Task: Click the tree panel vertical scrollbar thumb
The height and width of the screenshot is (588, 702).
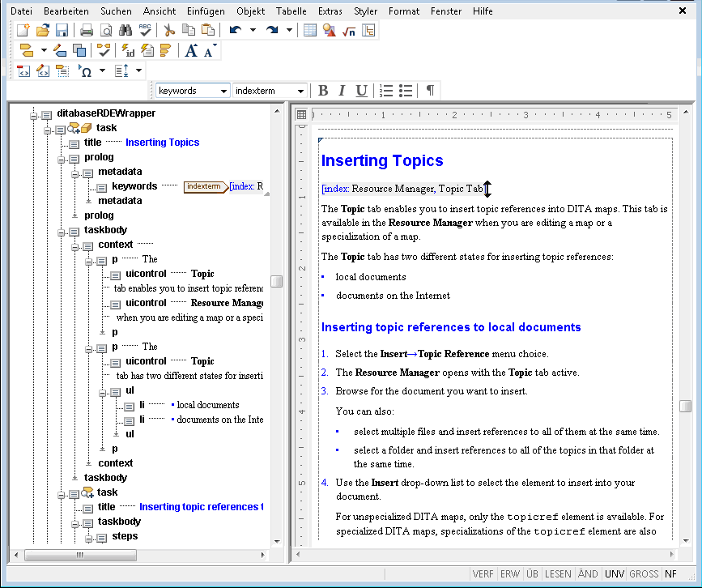Action: click(x=277, y=281)
